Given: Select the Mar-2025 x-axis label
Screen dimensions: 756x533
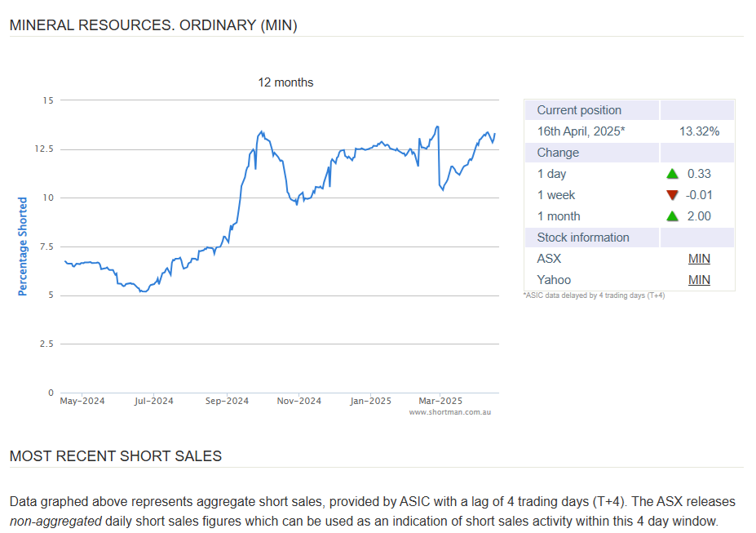Looking at the screenshot, I should [440, 401].
